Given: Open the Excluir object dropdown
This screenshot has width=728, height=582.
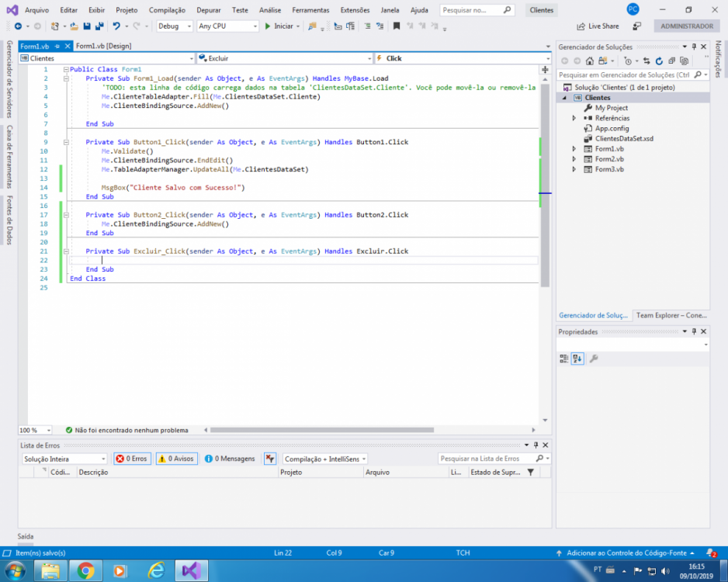Looking at the screenshot, I should click(x=285, y=58).
